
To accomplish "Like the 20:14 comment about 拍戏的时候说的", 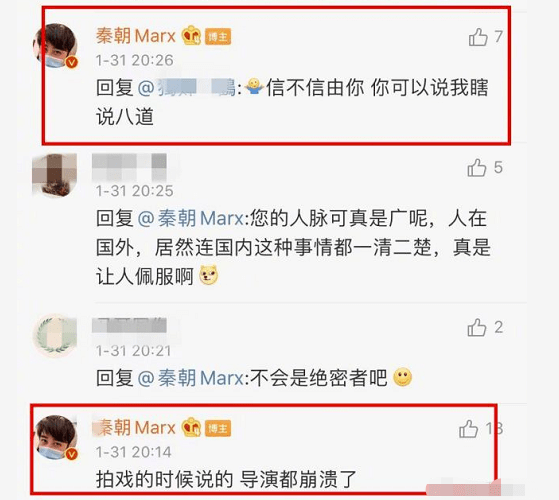I will (x=468, y=428).
